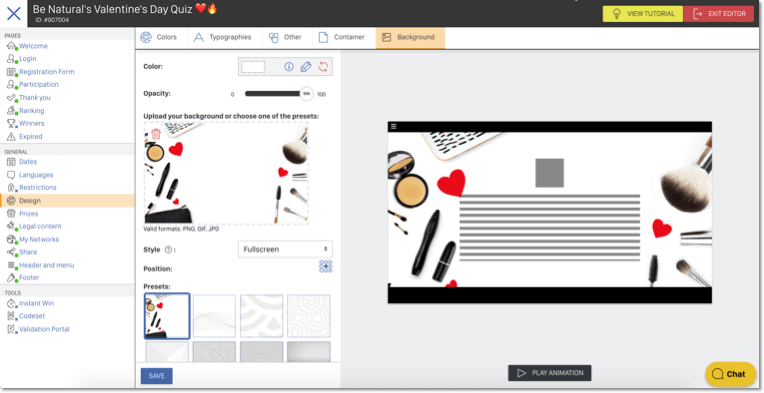Switch to the Colors tab
Screen dimensions: 764x393
[159, 37]
